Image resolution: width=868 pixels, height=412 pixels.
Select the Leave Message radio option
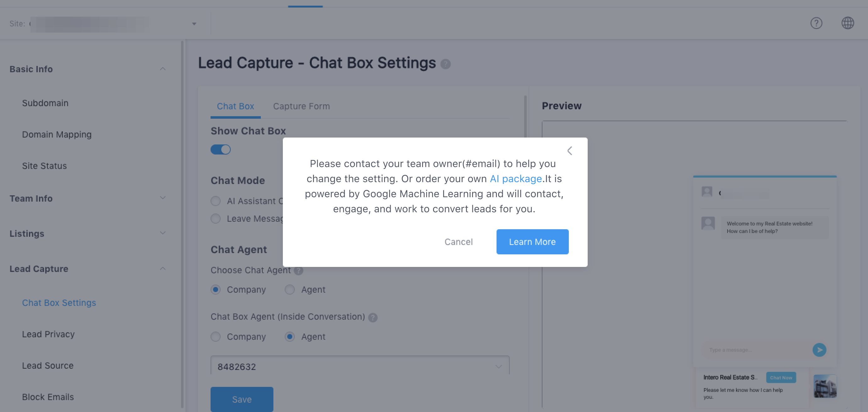point(216,219)
